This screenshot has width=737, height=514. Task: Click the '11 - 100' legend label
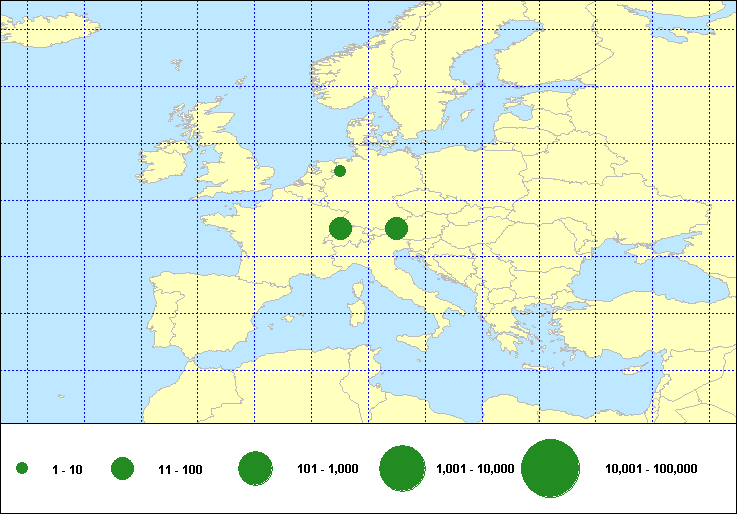point(180,470)
